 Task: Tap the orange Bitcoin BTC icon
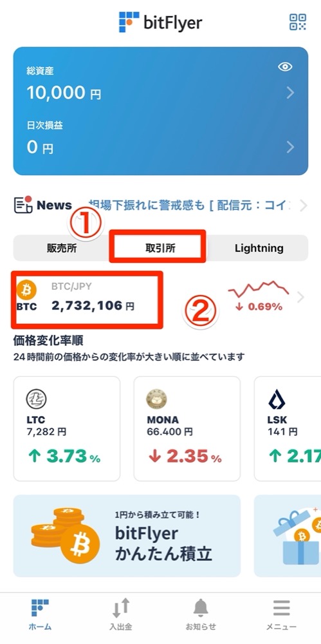pos(26,291)
